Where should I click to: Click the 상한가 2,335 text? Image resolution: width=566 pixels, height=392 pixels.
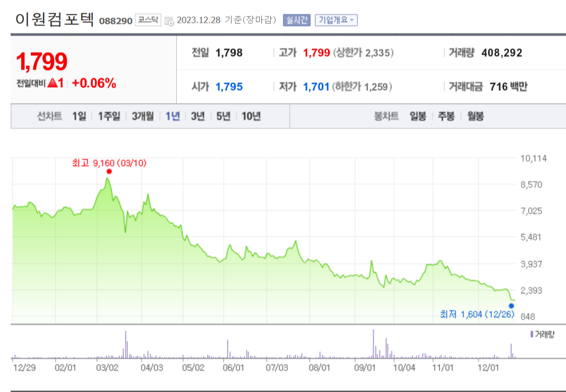point(363,53)
